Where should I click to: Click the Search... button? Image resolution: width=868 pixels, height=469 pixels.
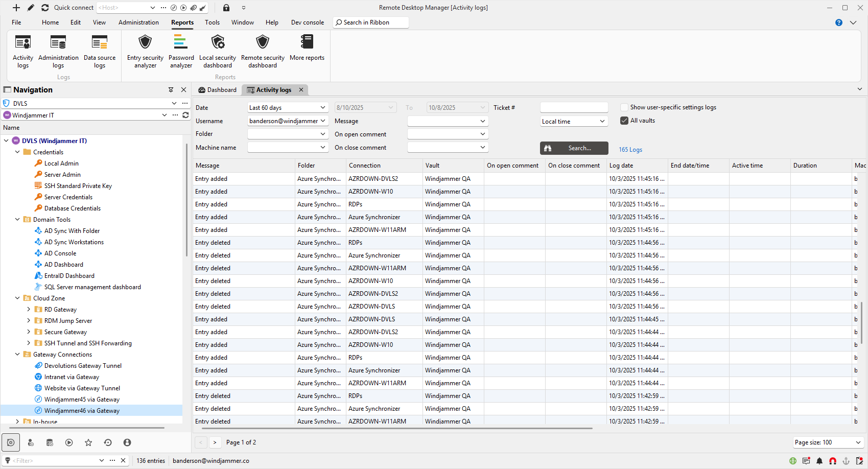(x=574, y=148)
